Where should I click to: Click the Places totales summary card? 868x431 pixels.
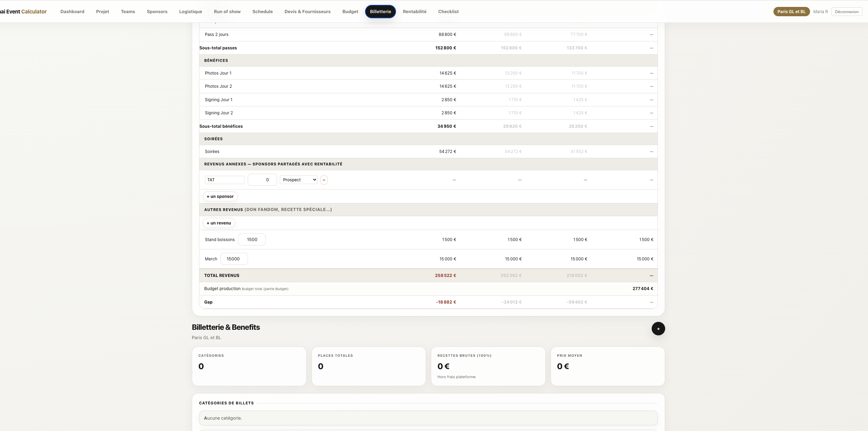(368, 366)
